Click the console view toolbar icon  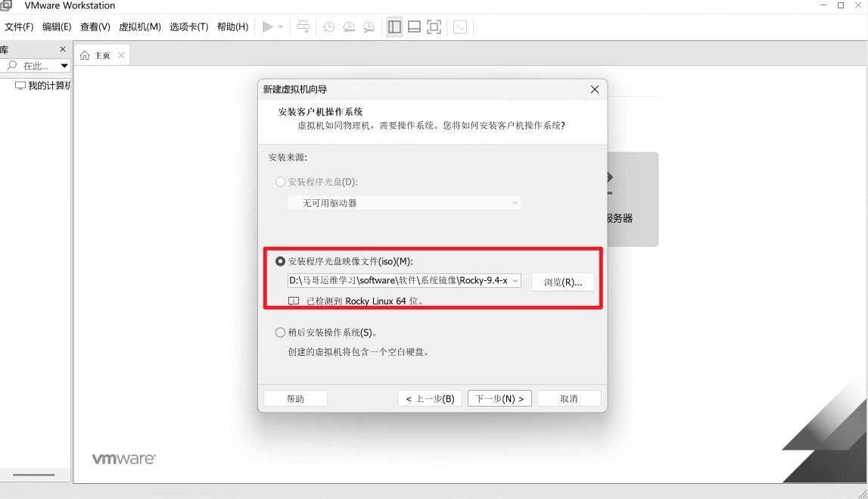pyautogui.click(x=460, y=27)
